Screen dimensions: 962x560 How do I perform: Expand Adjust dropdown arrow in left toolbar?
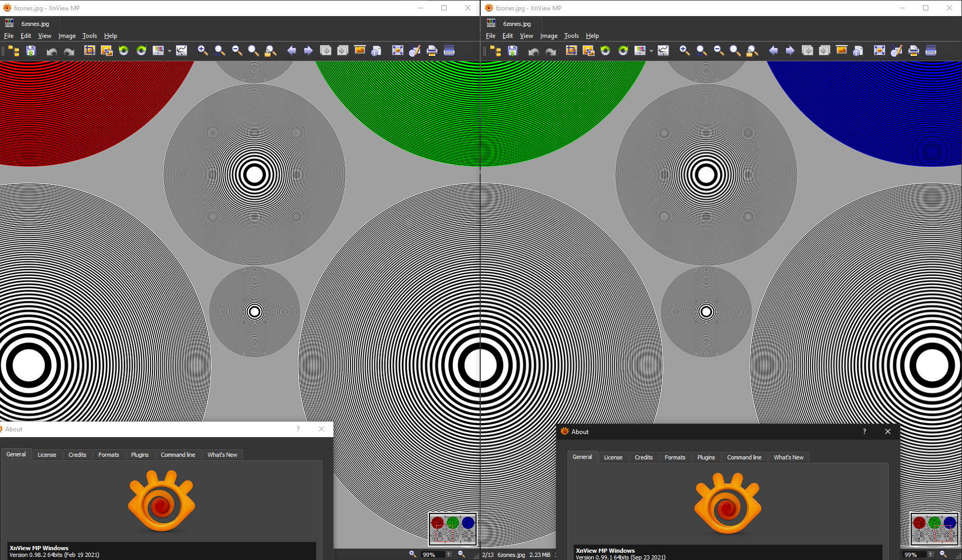point(170,51)
